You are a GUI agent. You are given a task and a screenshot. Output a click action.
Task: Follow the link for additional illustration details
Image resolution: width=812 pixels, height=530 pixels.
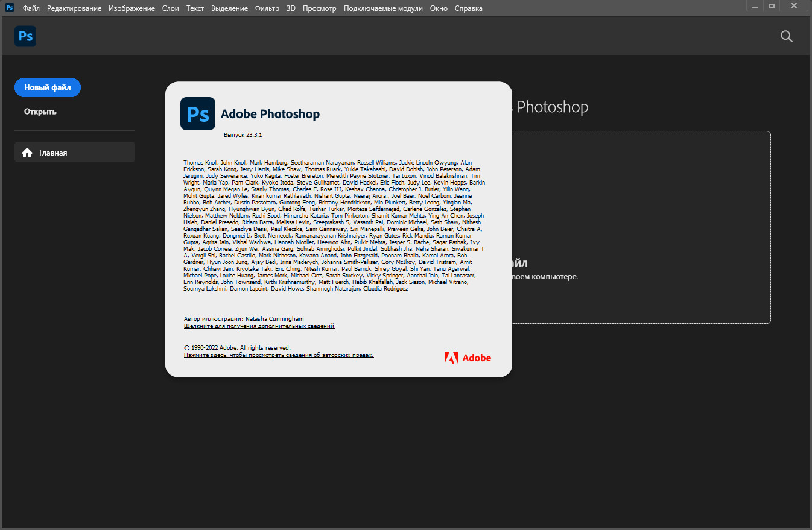click(x=259, y=326)
